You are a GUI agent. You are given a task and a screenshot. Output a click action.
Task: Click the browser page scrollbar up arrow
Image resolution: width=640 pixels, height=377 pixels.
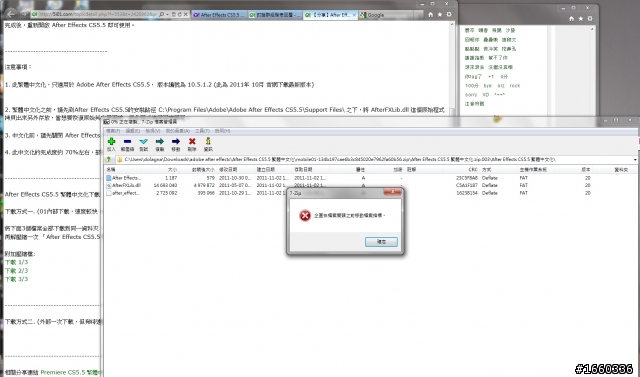click(x=452, y=24)
